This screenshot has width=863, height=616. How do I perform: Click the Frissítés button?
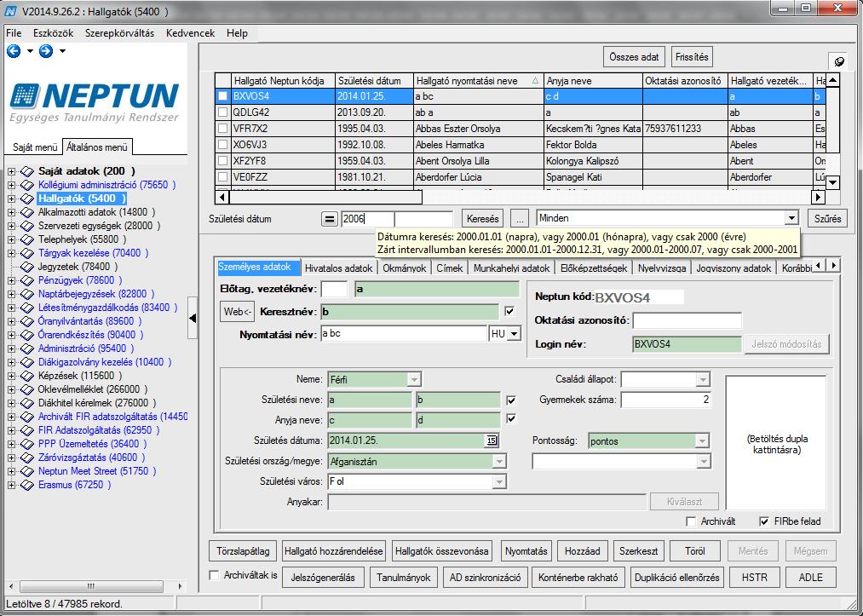692,57
